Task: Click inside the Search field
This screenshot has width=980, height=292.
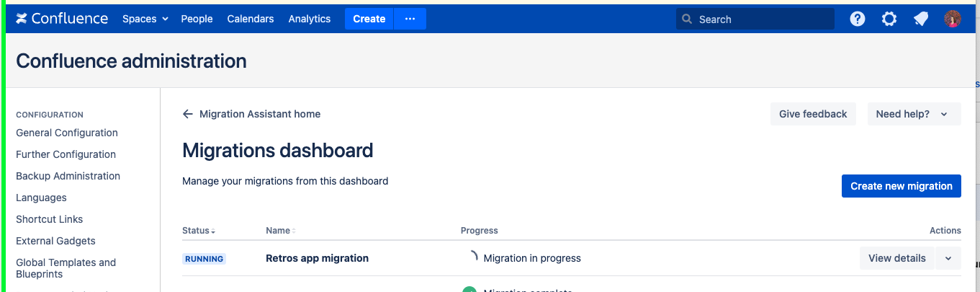Action: tap(763, 19)
